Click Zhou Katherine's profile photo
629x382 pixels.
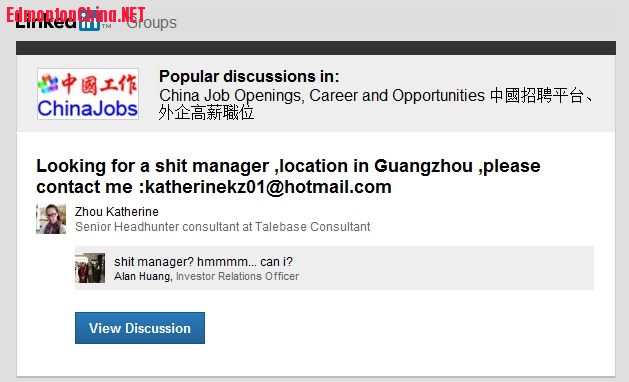pos(51,219)
